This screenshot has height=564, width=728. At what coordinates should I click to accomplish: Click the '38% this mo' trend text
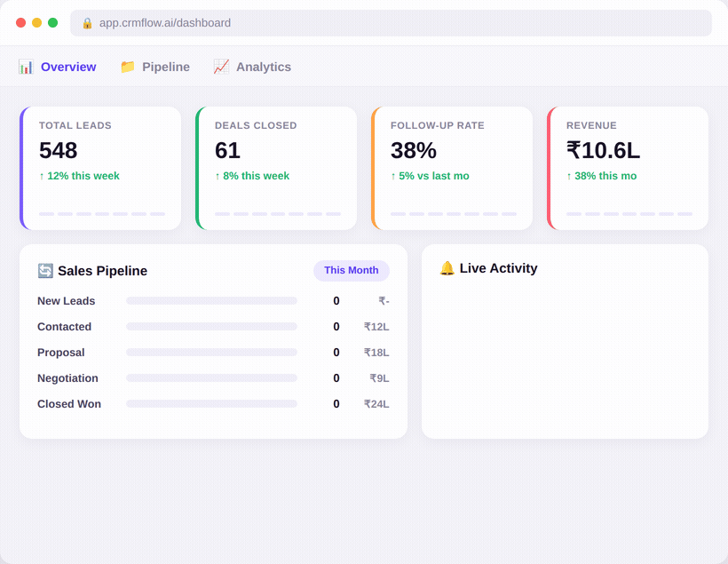click(602, 176)
